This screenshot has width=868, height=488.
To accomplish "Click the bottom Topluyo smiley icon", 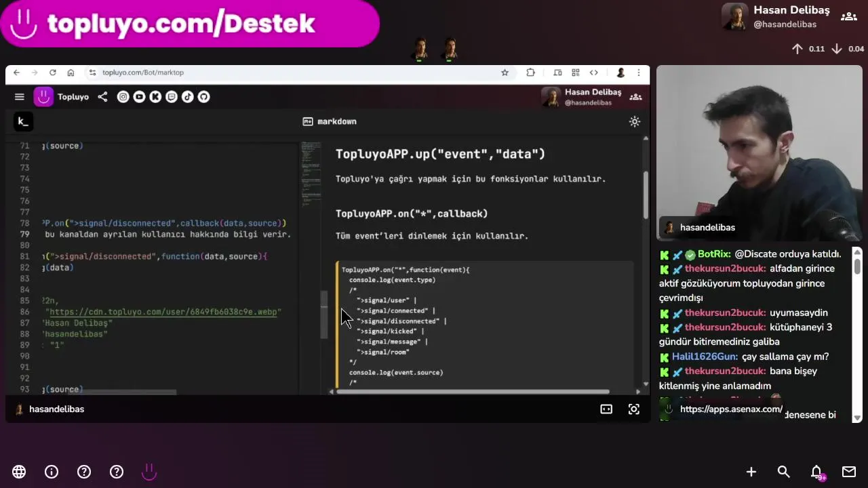I will tap(149, 472).
